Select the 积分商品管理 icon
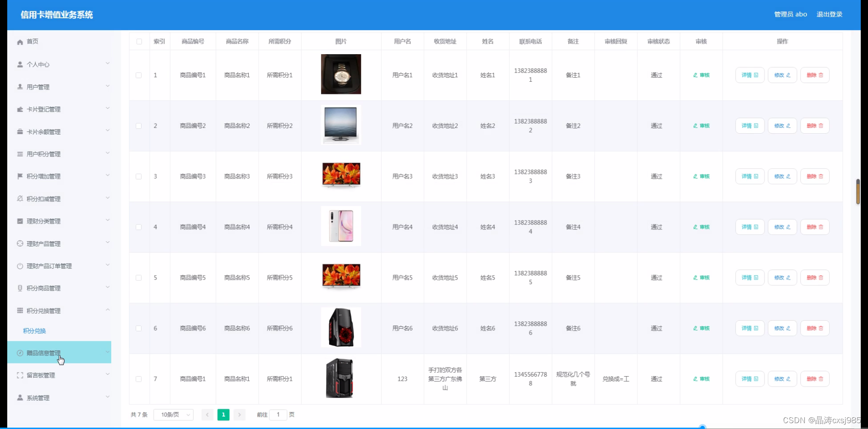868x429 pixels. pos(20,288)
